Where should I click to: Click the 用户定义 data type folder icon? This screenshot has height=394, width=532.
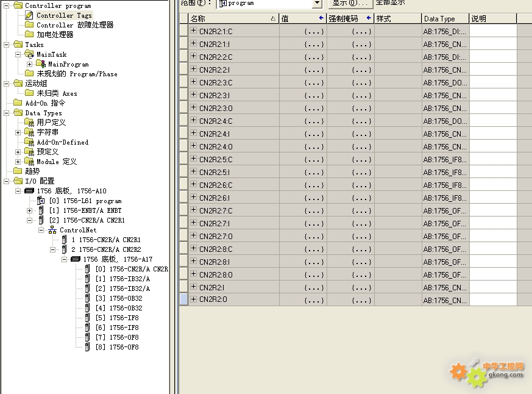[30, 122]
